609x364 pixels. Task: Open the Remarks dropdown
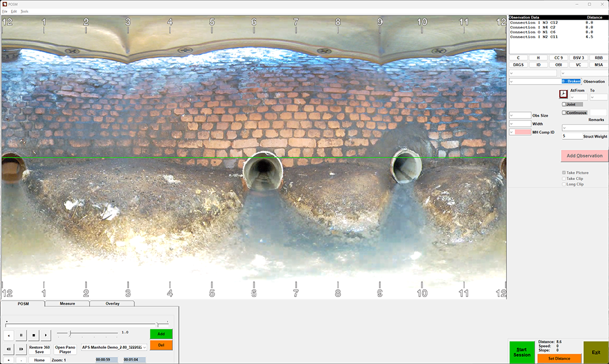(x=585, y=128)
